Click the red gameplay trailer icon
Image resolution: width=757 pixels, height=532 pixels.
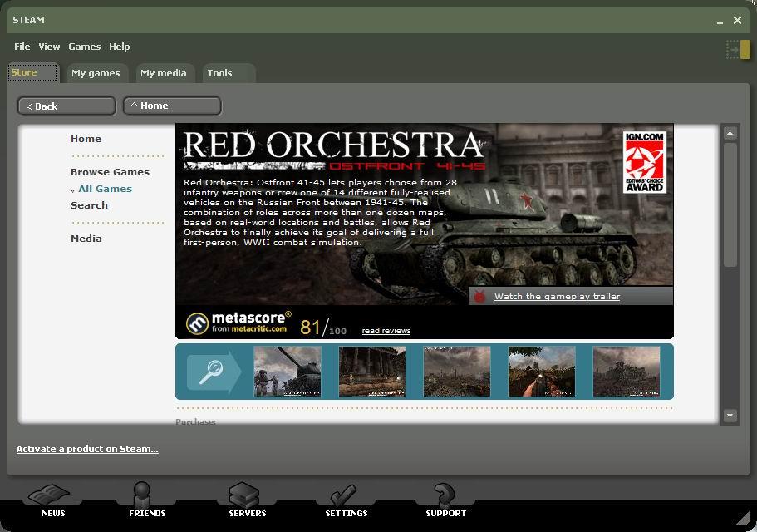pos(479,297)
